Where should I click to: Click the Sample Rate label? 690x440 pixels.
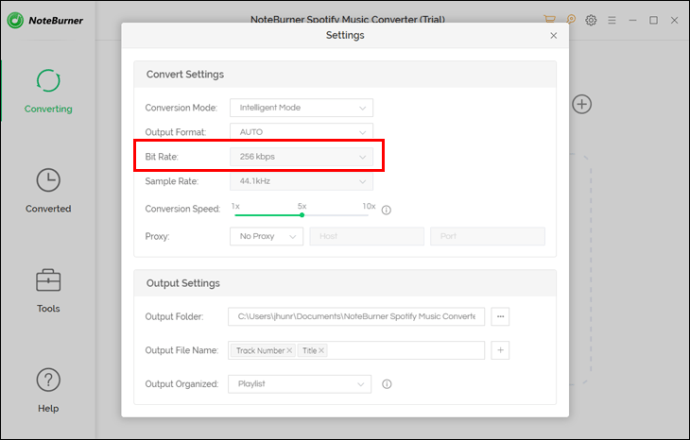[x=172, y=181]
